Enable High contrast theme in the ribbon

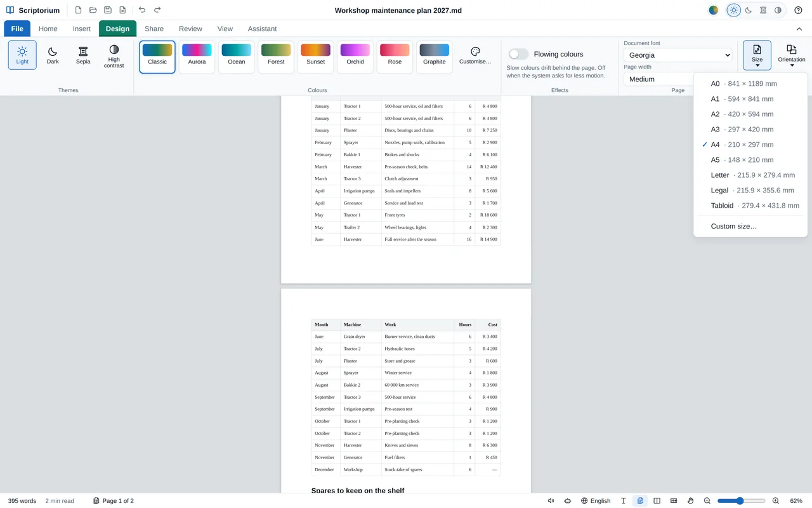click(x=114, y=55)
